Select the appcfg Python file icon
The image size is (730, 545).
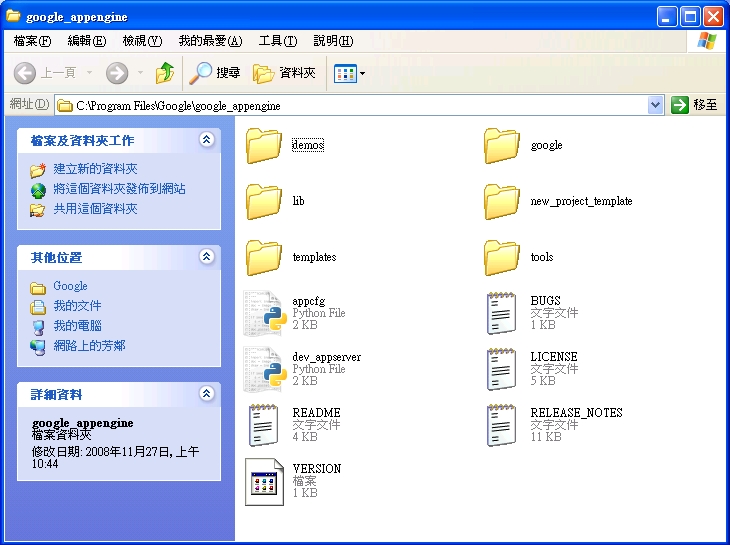pyautogui.click(x=264, y=313)
